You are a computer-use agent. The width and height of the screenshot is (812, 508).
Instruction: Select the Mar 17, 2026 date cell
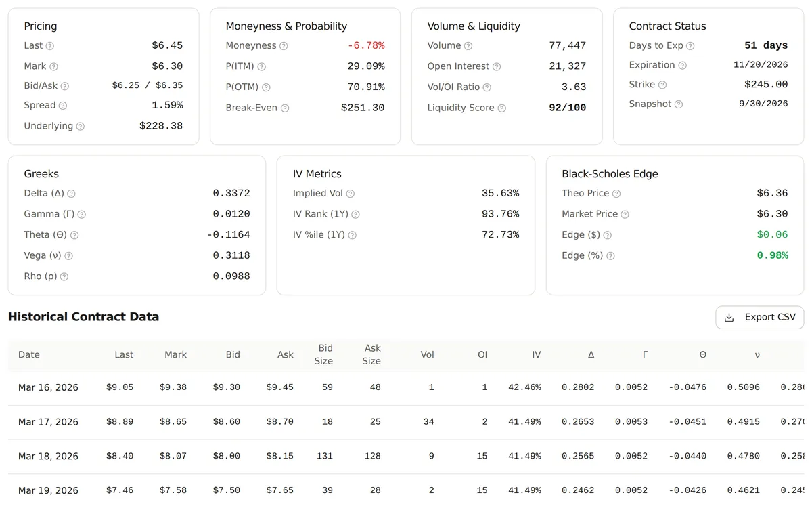(x=48, y=422)
